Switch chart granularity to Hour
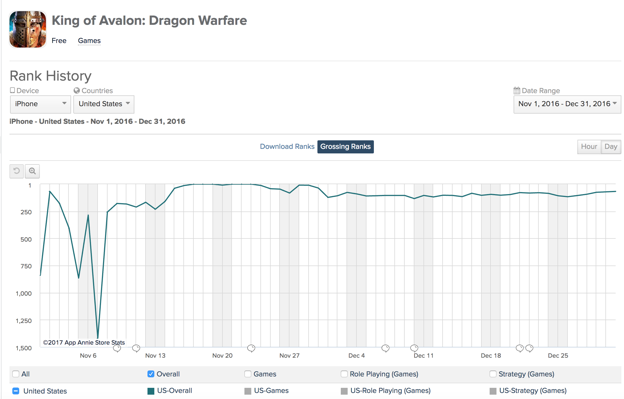This screenshot has width=624, height=399. (x=589, y=147)
